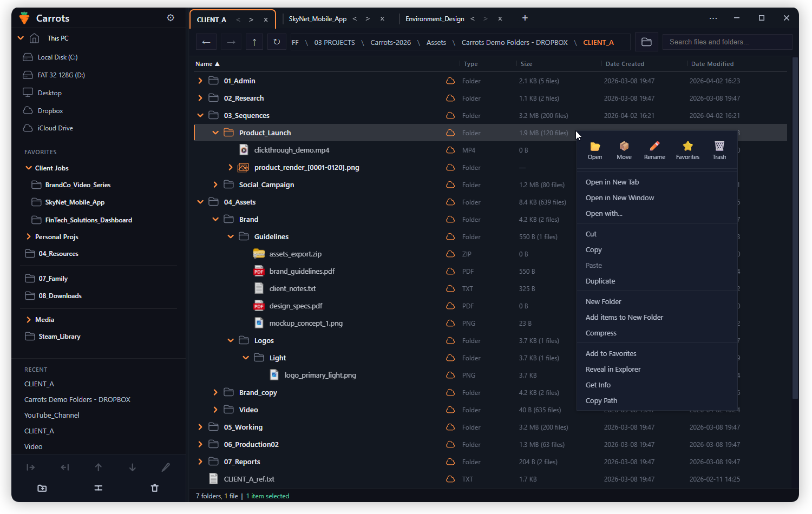Switch to the SkyNet_Mobile_App tab
812x514 pixels.
click(318, 19)
